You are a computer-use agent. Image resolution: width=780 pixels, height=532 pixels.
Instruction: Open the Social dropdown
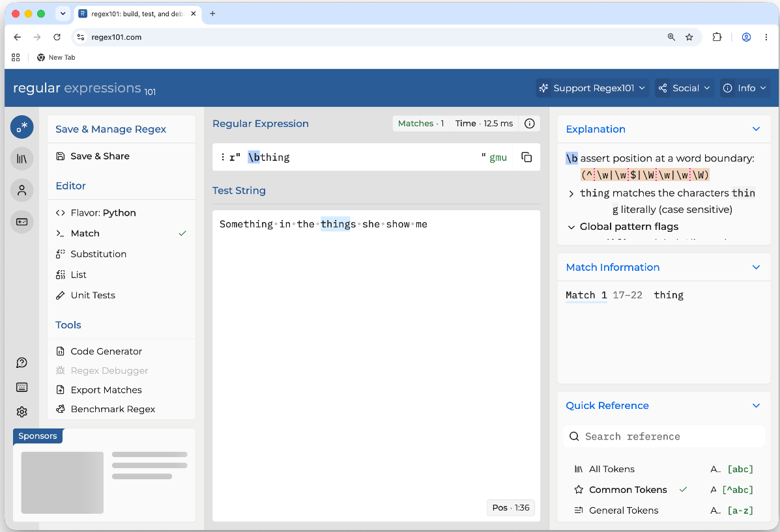click(684, 88)
